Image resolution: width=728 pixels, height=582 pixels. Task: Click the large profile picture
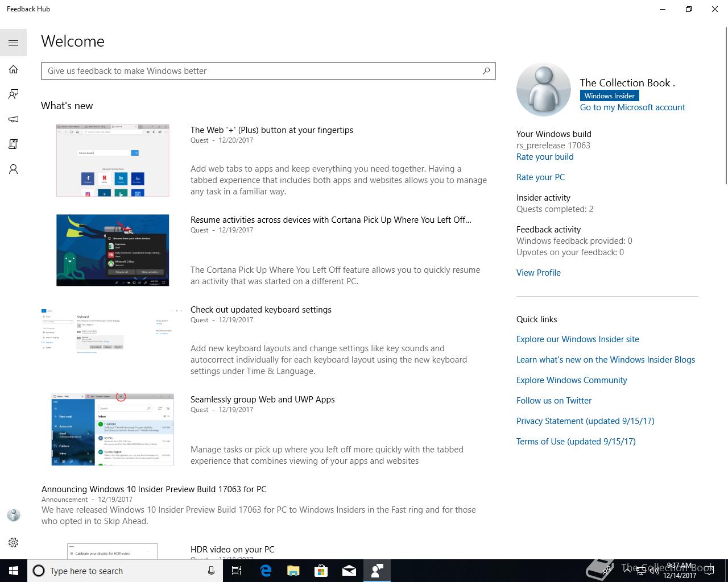point(543,90)
